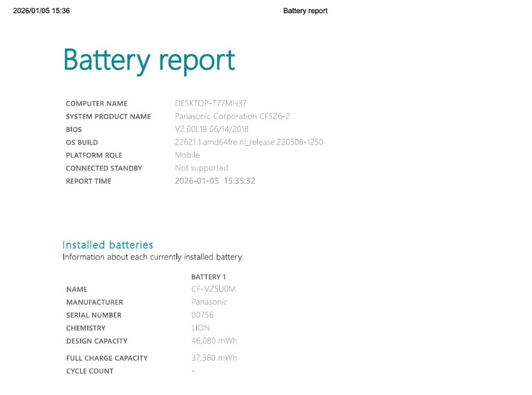Select the Not supported connected standby value
This screenshot has width=532, height=395.
201,168
